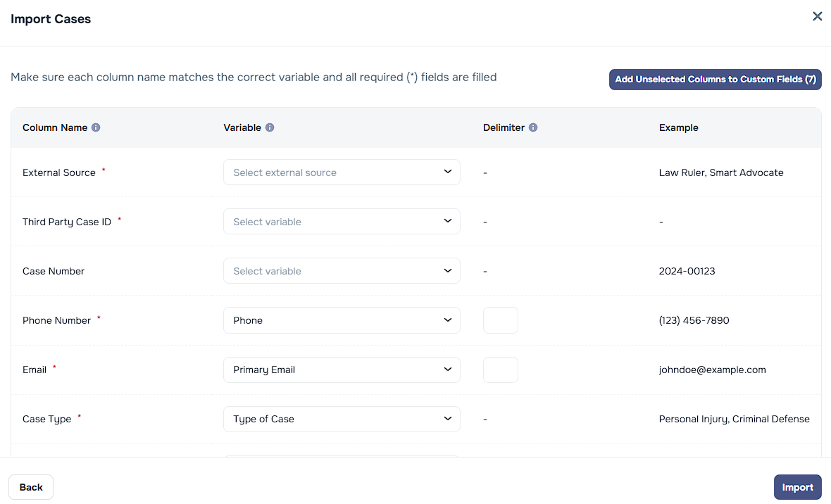Click the Example column header
This screenshot has height=504, width=831.
(678, 128)
